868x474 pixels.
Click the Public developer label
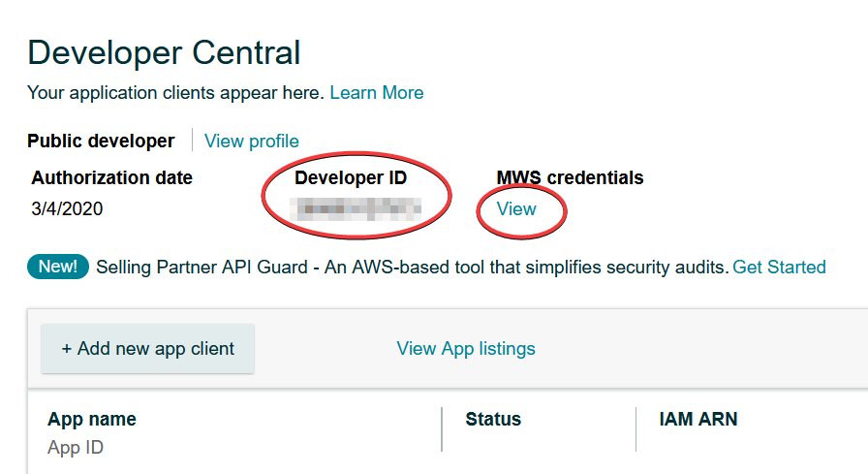click(101, 142)
